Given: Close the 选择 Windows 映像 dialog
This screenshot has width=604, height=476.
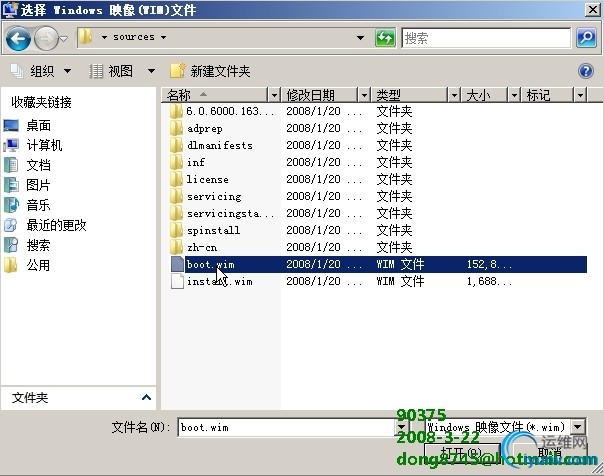Looking at the screenshot, I should click(592, 9).
